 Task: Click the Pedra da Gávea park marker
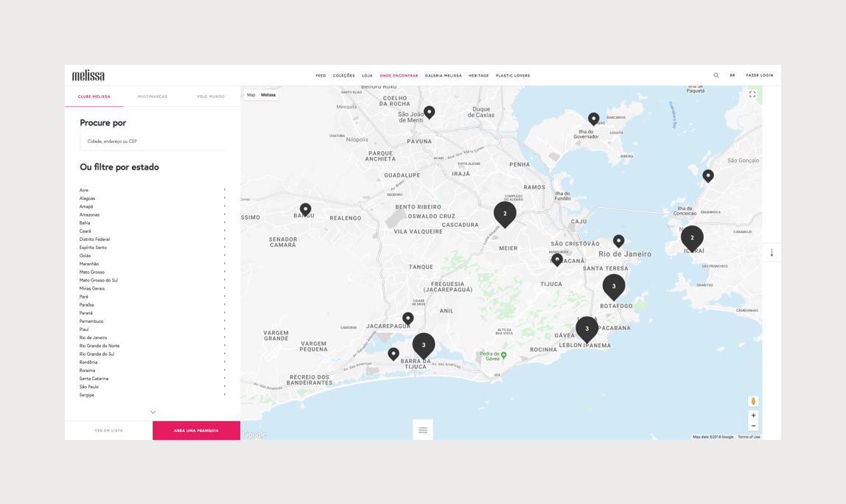[x=503, y=355]
